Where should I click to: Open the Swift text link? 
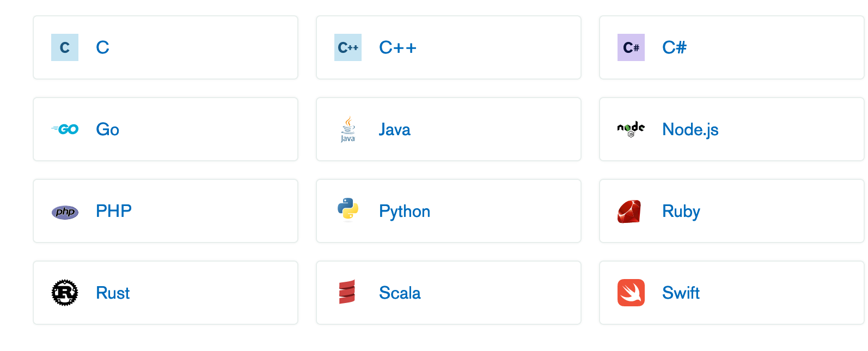pyautogui.click(x=681, y=293)
